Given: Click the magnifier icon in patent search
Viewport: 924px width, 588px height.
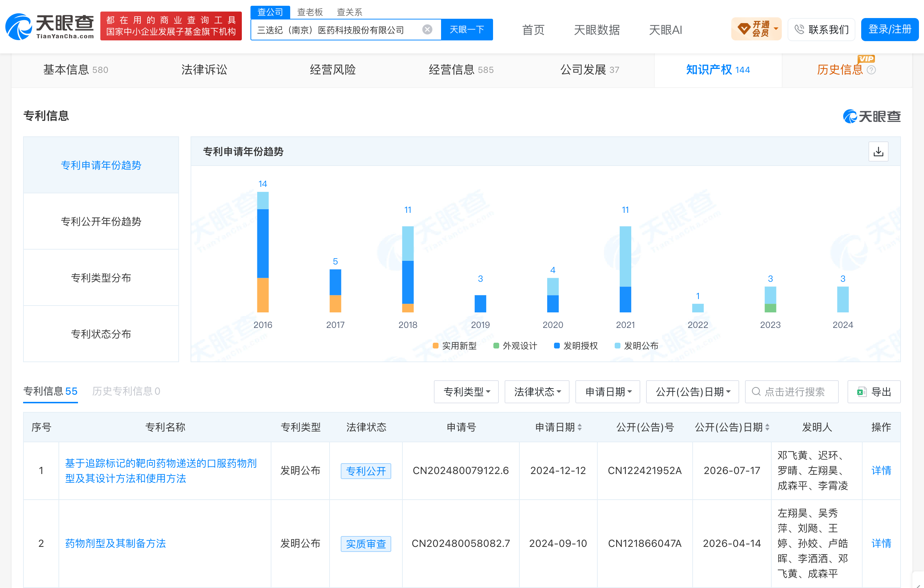Looking at the screenshot, I should (x=756, y=392).
